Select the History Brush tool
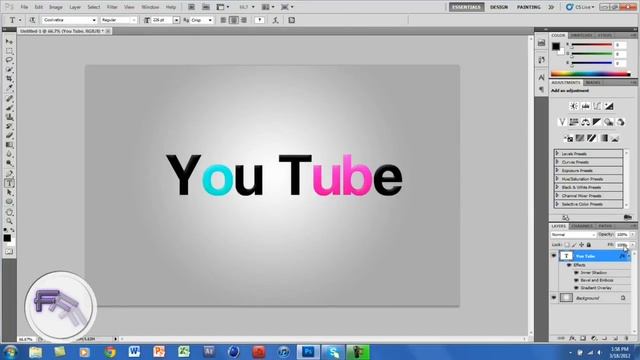 (9, 126)
